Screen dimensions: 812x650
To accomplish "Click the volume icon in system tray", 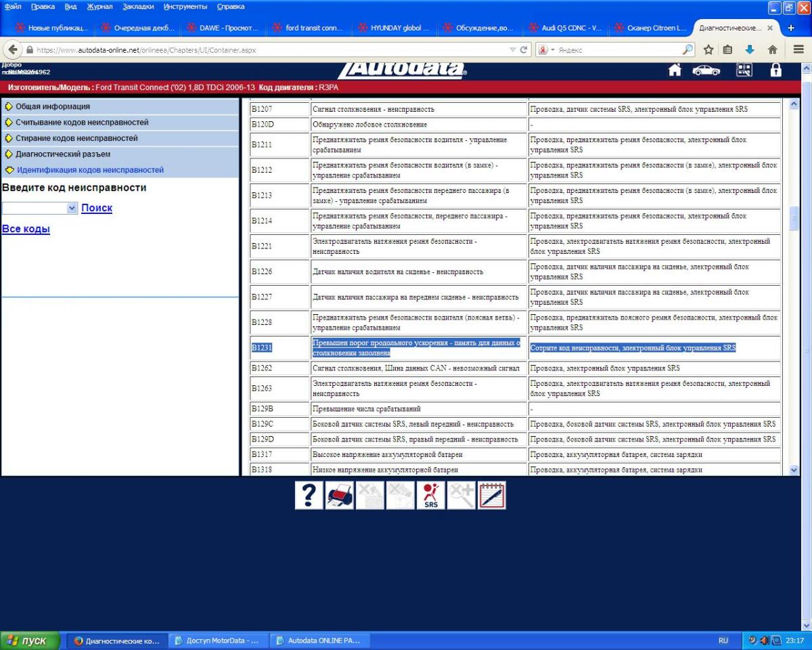I will point(765,641).
